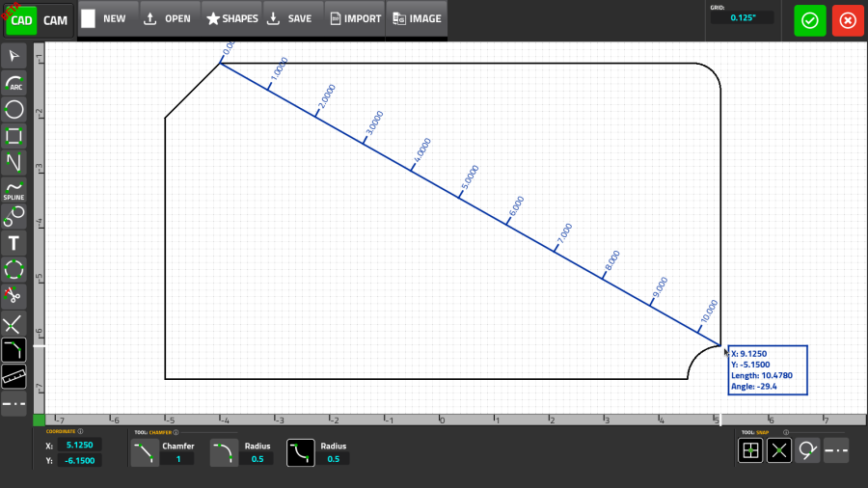Select the dashed construction line tool
The height and width of the screenshot is (488, 868).
coord(14,404)
